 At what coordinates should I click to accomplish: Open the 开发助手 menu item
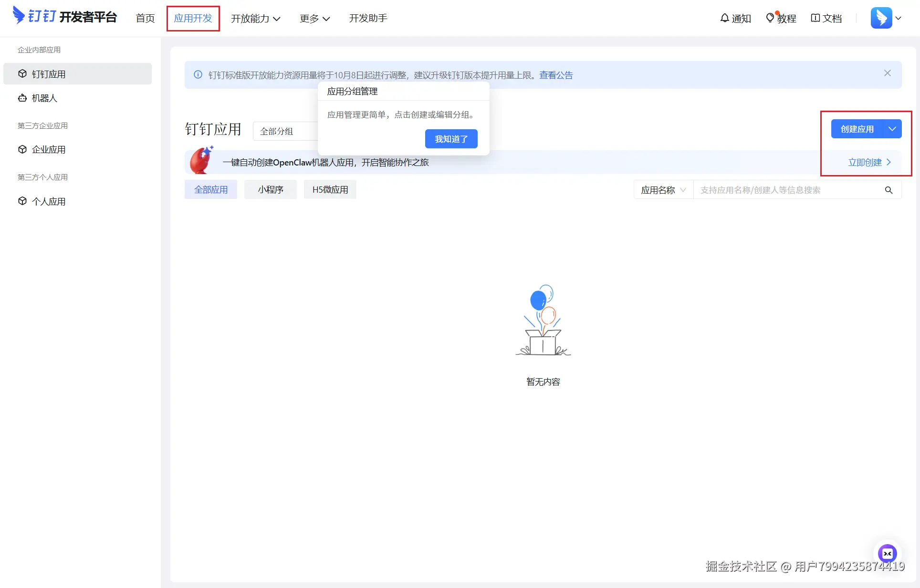coord(368,18)
